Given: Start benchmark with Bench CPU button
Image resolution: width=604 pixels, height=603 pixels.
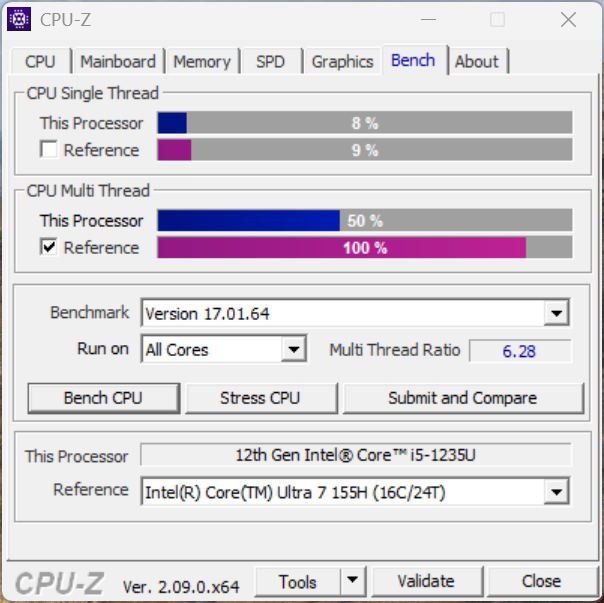Looking at the screenshot, I should tap(103, 398).
